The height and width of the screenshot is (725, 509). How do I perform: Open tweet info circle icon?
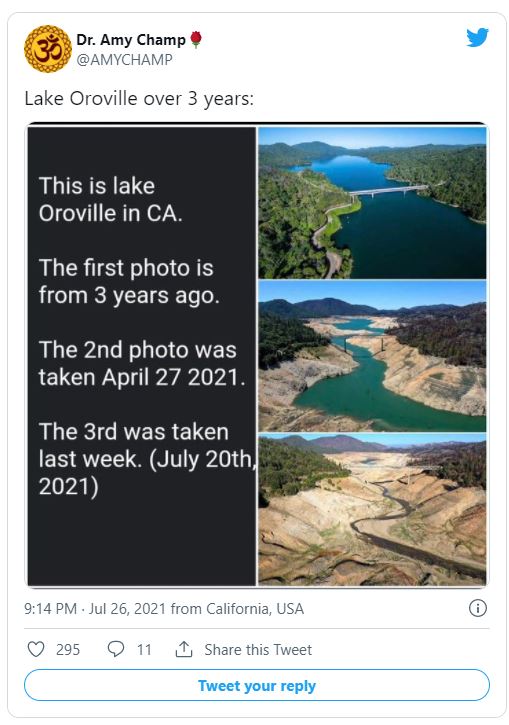(478, 608)
